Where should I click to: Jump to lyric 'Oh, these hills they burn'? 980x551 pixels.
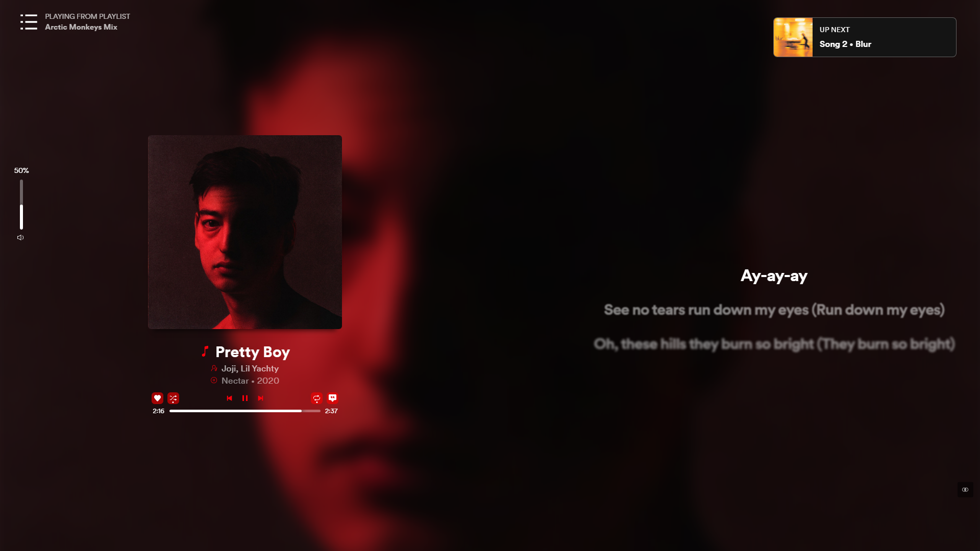pos(774,344)
